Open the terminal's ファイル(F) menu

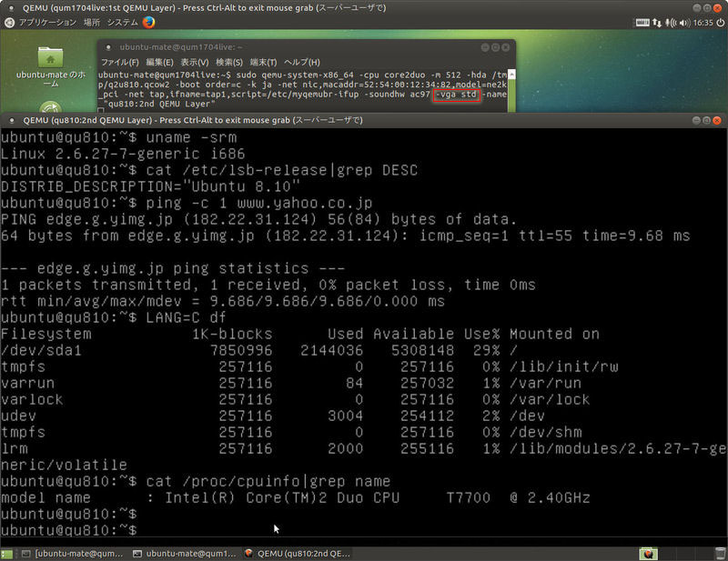120,62
